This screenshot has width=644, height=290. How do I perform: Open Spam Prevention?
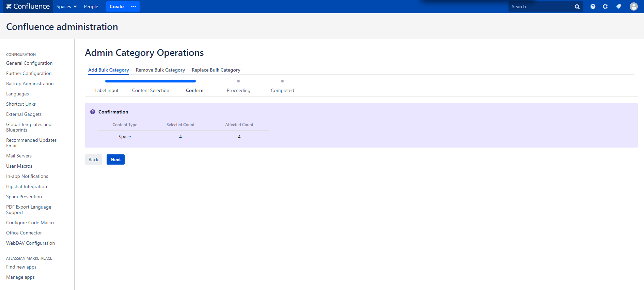point(24,197)
